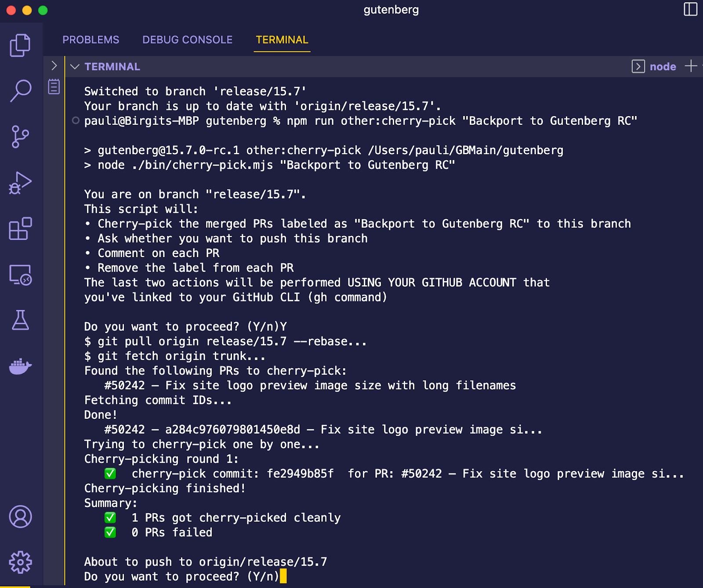Click the terminal clipboard list icon
The height and width of the screenshot is (588, 703).
54,87
